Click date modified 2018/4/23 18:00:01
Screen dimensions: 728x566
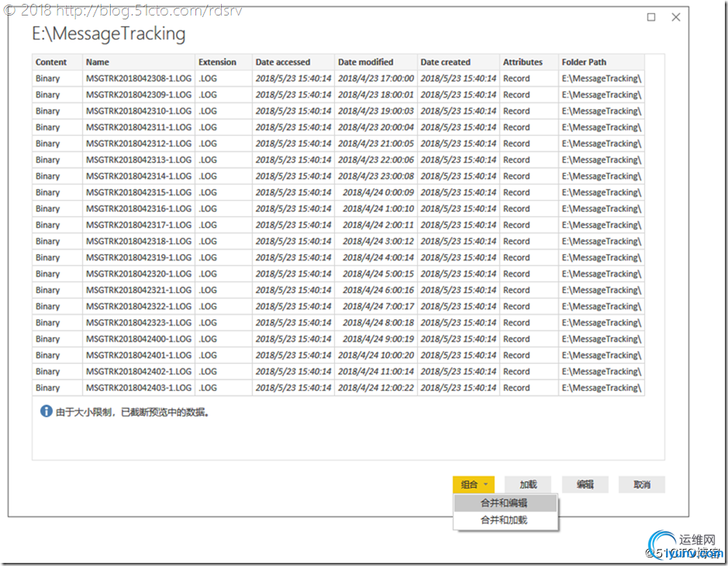pos(375,95)
